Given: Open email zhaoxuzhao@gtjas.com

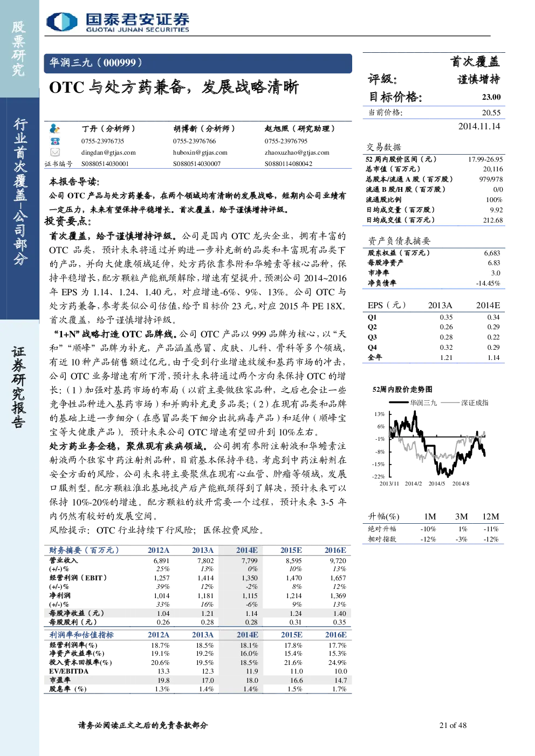Looking at the screenshot, I should click(x=297, y=152).
